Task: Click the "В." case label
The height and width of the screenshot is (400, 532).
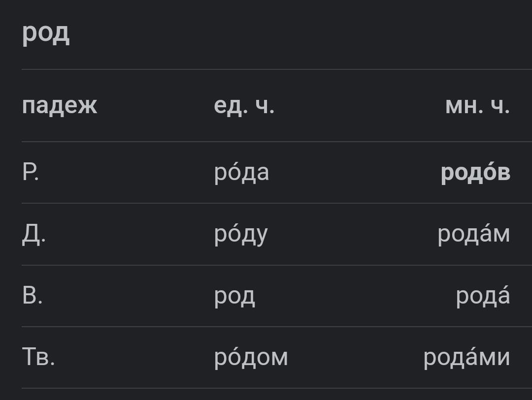Action: 32,296
